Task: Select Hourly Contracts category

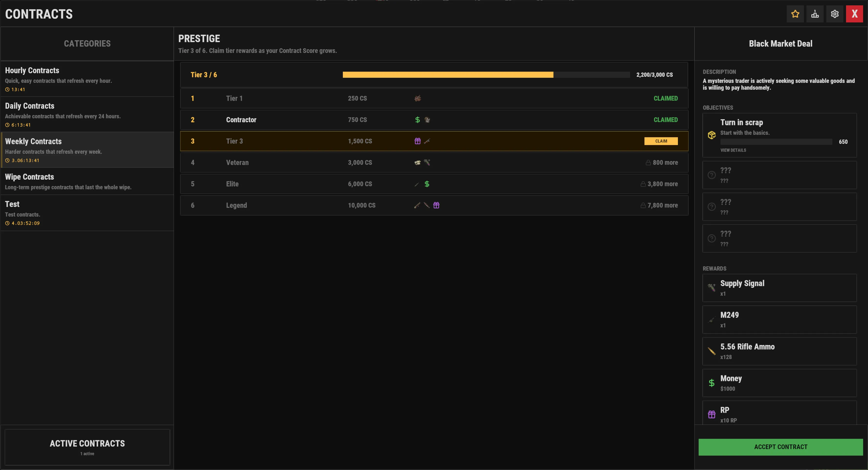Action: (87, 79)
